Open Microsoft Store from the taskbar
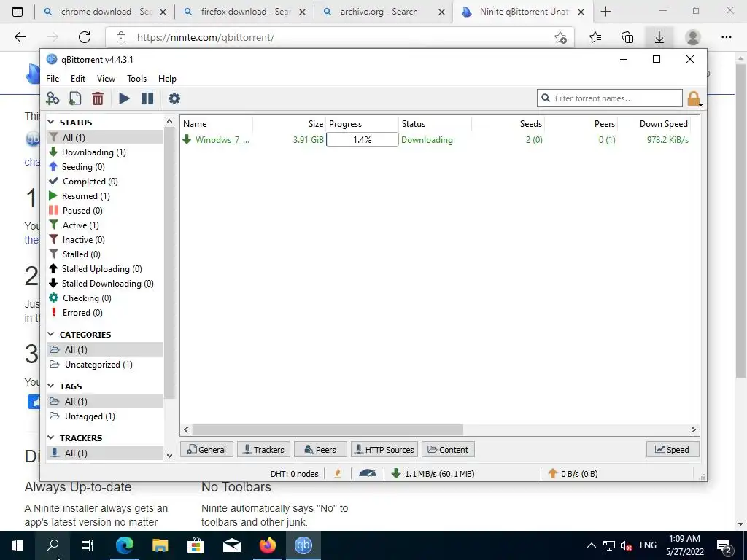The width and height of the screenshot is (747, 560). (196, 545)
